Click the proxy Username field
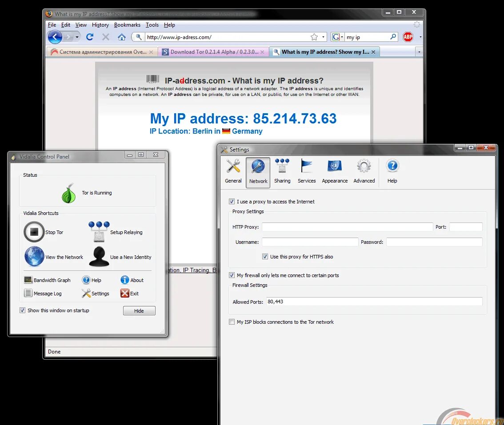 [310, 242]
